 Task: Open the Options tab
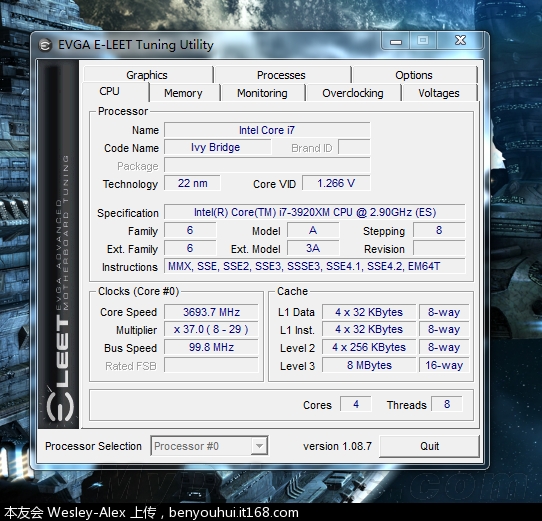[414, 75]
